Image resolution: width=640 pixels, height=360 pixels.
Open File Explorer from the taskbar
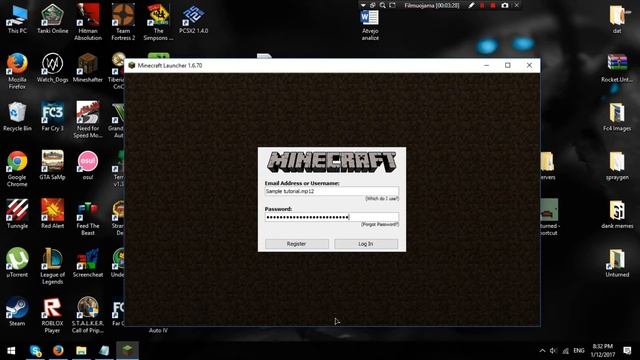tap(81, 351)
